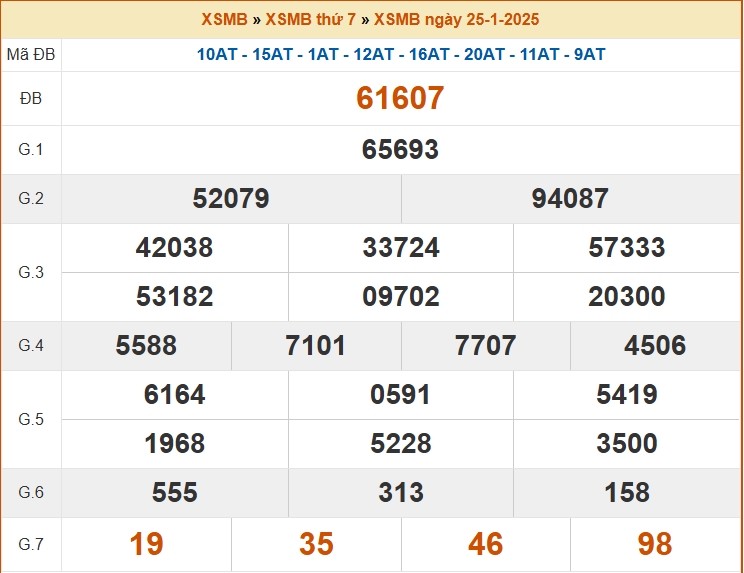
Task: Select fifth prize number 0591
Action: (x=400, y=395)
